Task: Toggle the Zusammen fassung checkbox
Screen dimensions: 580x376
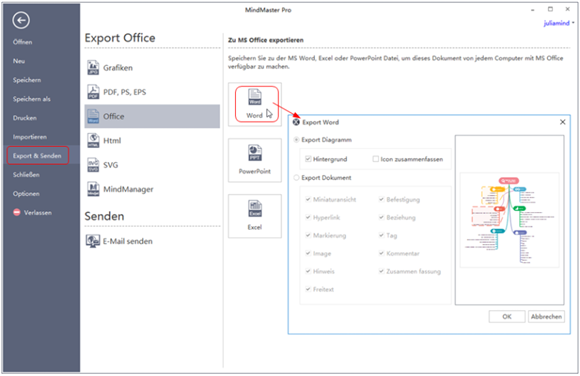Action: tap(381, 271)
